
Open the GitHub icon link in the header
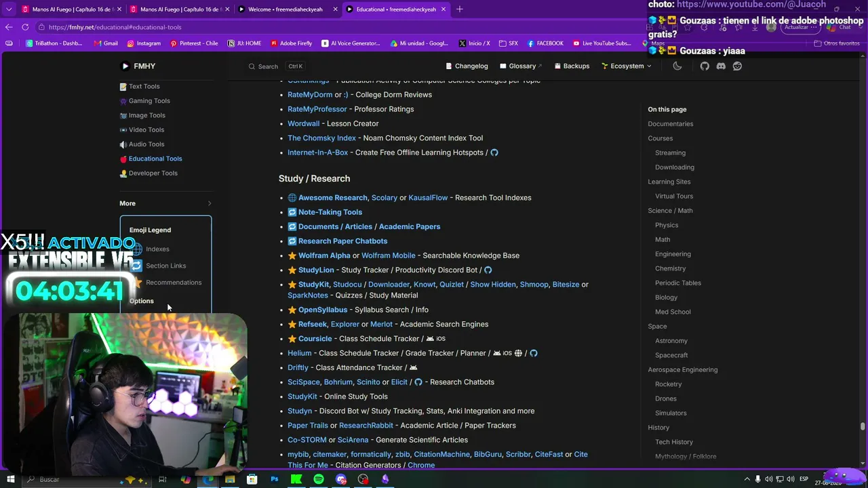705,66
